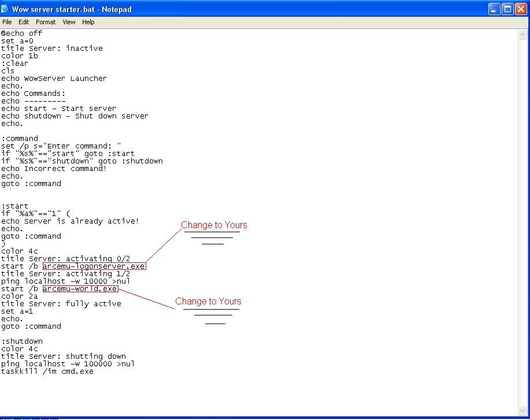Open the Help menu

pos(88,22)
